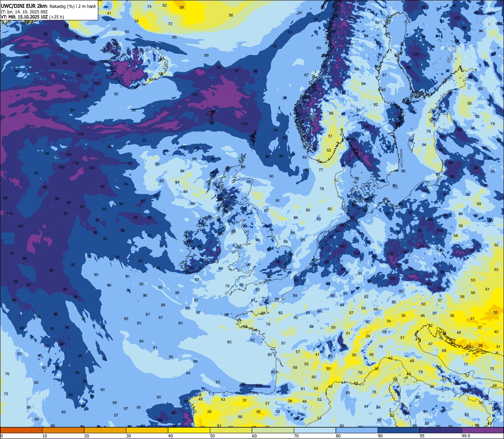Click the humidity value "72" on the map
The width and height of the screenshot is (504, 439).
170,24
